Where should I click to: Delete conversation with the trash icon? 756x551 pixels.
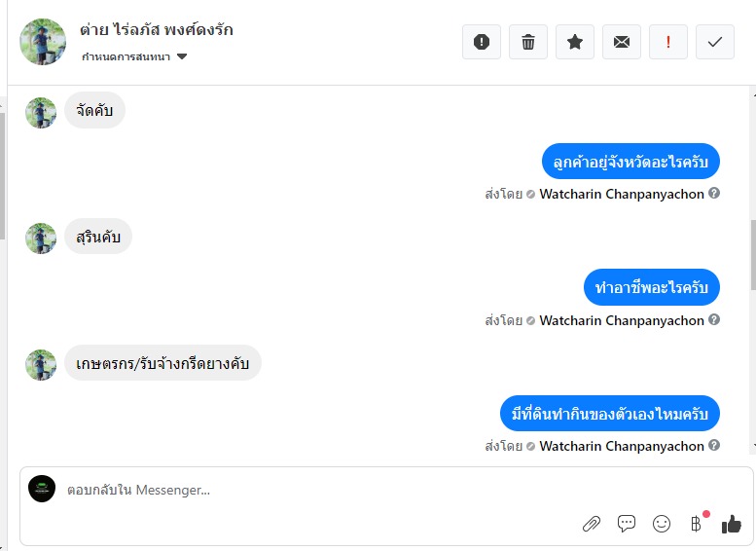pyautogui.click(x=528, y=42)
